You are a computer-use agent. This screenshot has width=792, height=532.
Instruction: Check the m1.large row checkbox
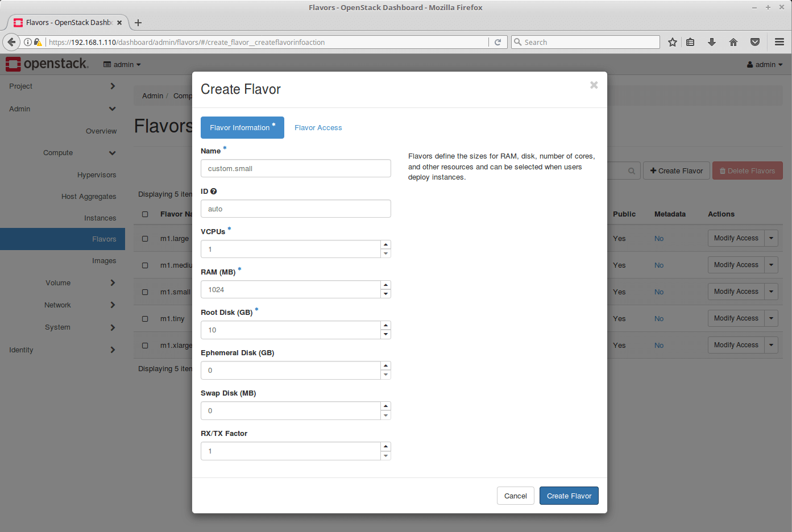click(145, 239)
